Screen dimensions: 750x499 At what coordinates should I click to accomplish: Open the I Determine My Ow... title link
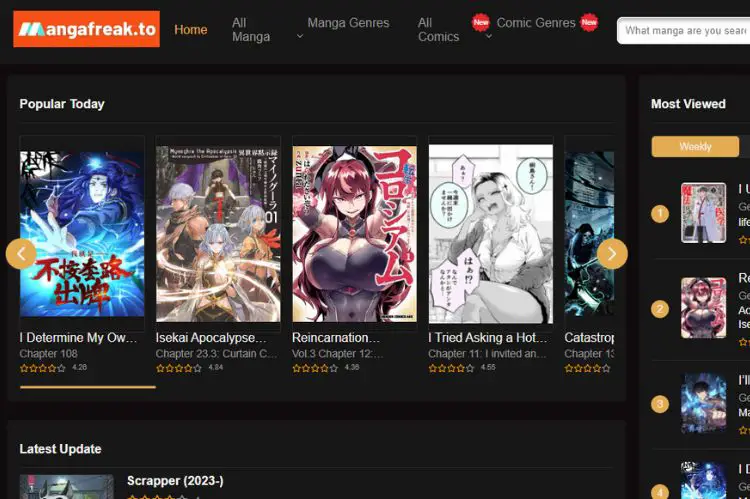click(x=78, y=338)
